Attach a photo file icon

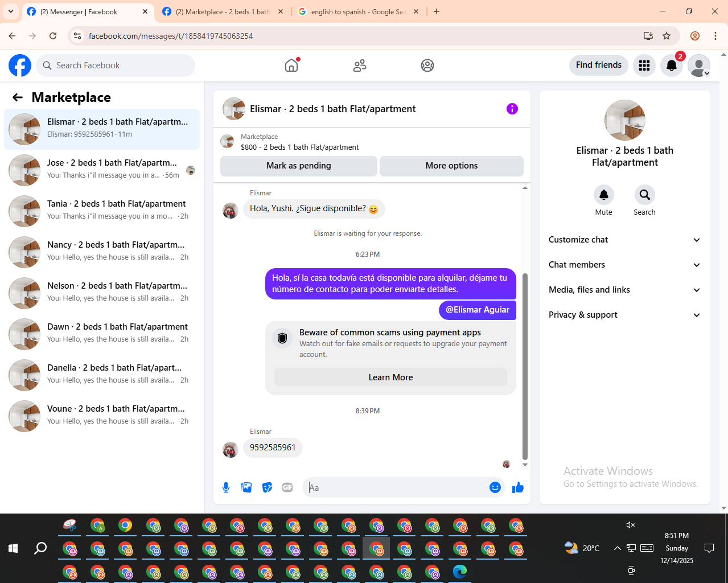(246, 487)
